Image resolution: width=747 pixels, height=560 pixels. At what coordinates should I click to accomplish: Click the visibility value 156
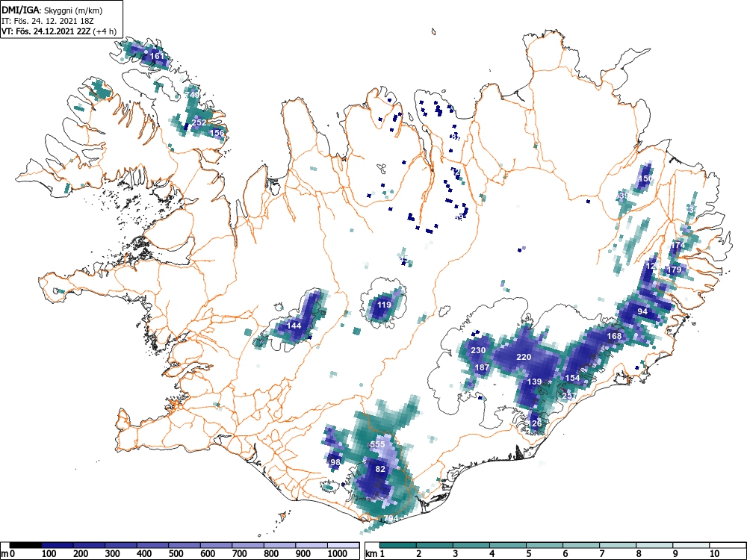(x=217, y=133)
